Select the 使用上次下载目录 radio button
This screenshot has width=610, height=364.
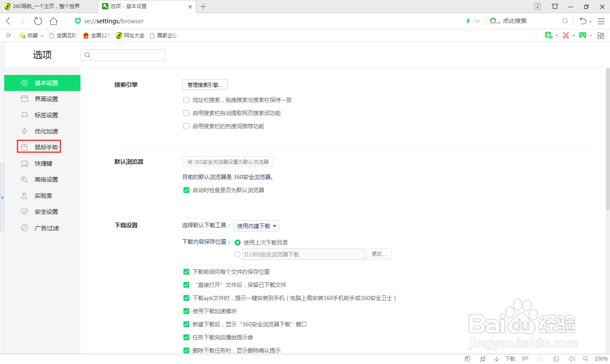[x=238, y=243]
